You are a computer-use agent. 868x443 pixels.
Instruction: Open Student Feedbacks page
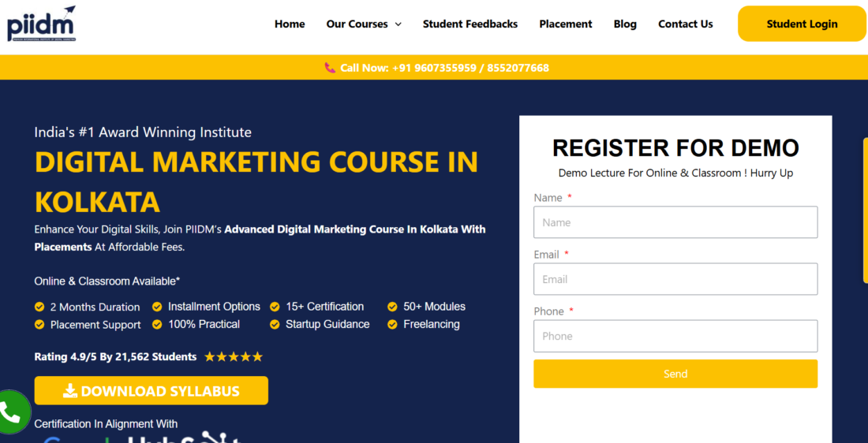click(470, 24)
